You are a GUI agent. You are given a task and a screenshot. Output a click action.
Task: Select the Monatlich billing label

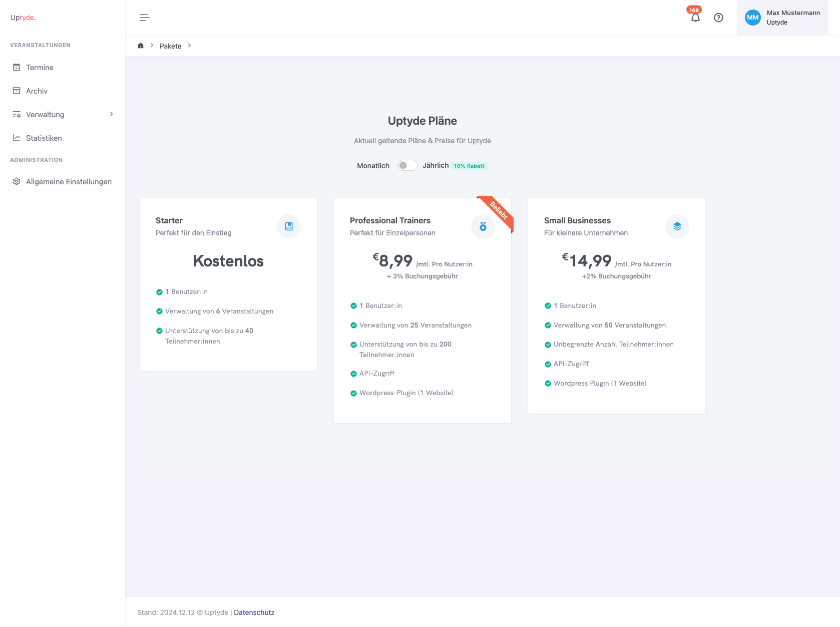click(373, 166)
